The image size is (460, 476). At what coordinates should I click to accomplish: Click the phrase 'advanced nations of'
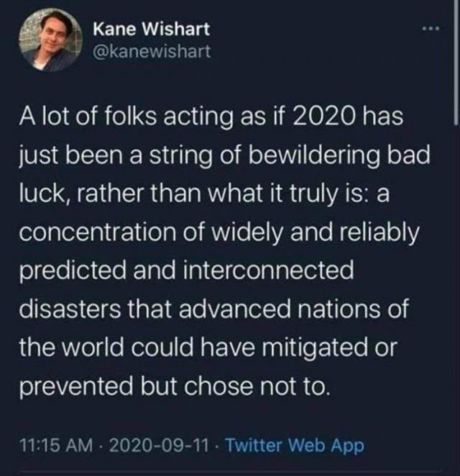(294, 308)
